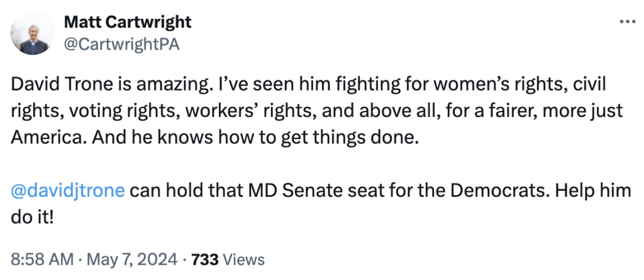Click the words 'for a fairer, more just'

(x=538, y=111)
